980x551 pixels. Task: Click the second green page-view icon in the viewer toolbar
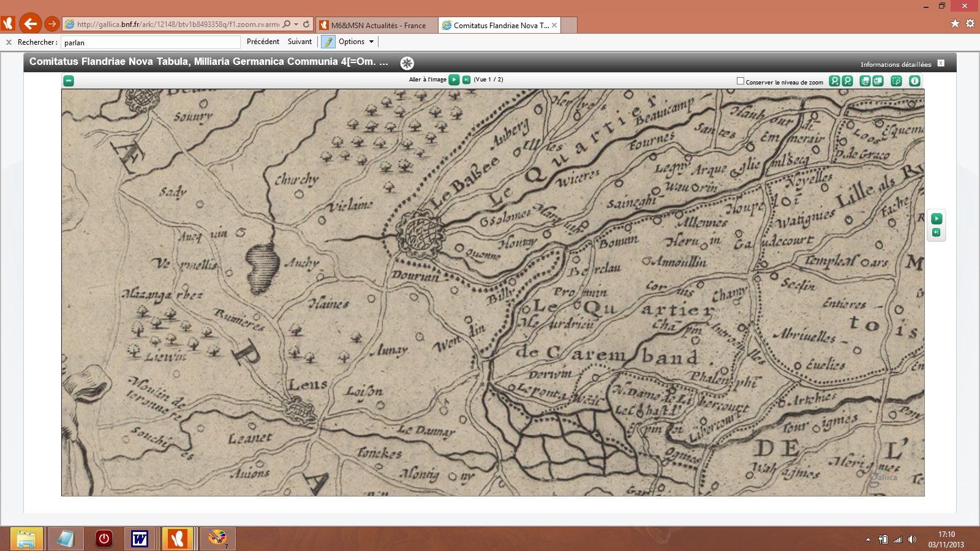pos(878,81)
